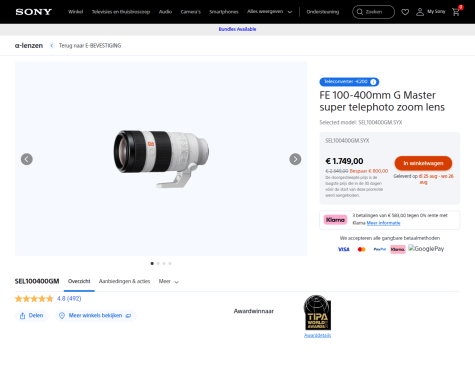The height and width of the screenshot is (380, 475).
Task: Open the shopping cart icon
Action: tap(456, 12)
